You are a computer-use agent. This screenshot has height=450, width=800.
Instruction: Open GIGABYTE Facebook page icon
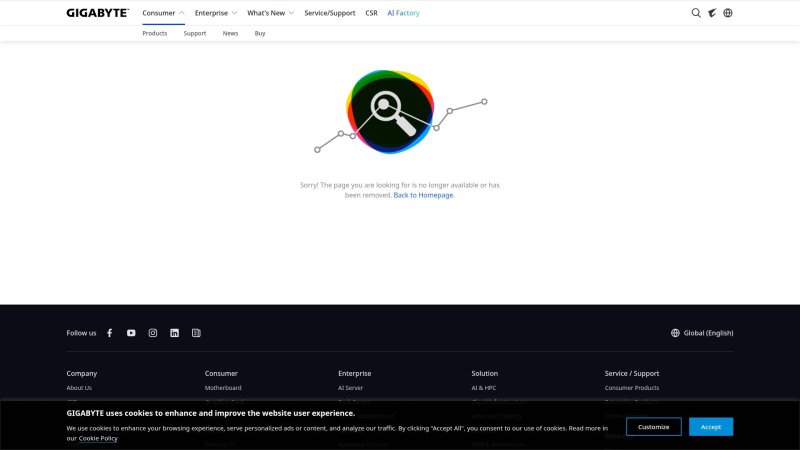[x=110, y=333]
